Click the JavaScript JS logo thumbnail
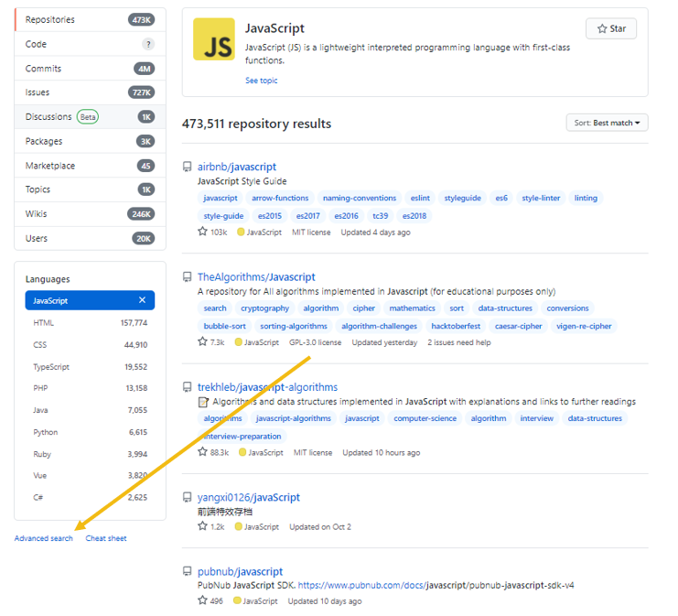This screenshot has height=616, width=678. click(x=213, y=39)
